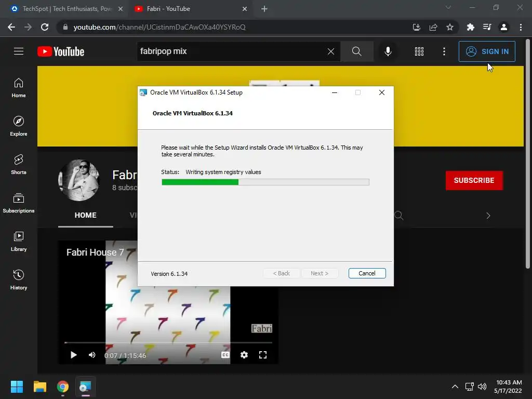Click the SIGN IN button

point(487,51)
